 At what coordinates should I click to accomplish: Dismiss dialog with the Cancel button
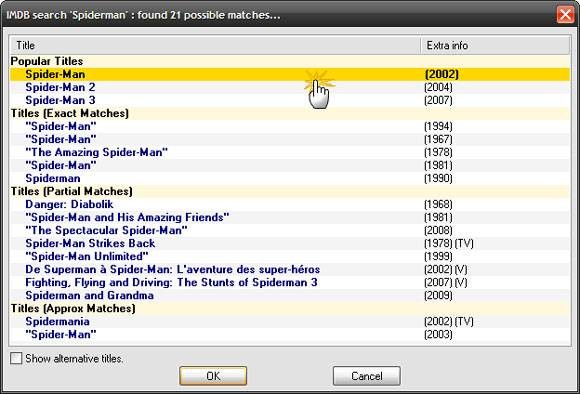[x=367, y=376]
